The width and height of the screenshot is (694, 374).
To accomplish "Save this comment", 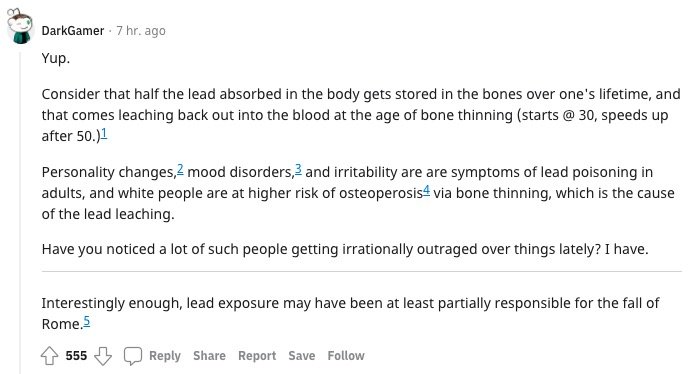I will tap(301, 355).
